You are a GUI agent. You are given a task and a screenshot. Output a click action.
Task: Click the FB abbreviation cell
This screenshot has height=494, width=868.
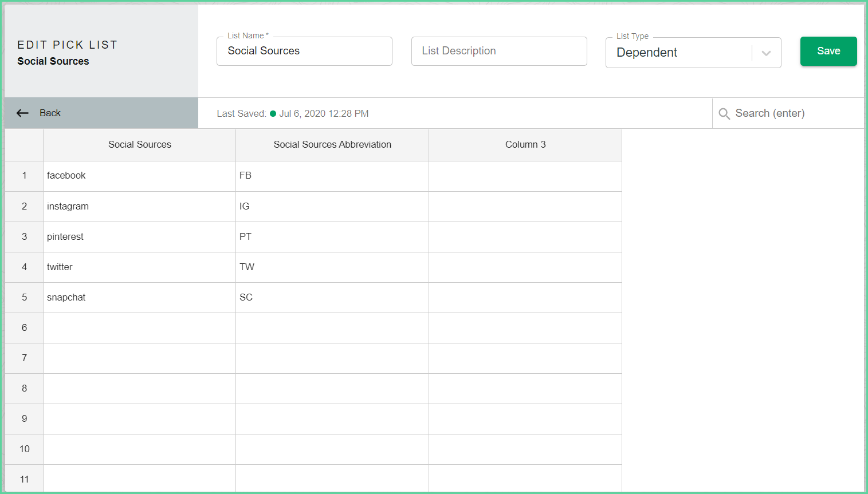[332, 176]
